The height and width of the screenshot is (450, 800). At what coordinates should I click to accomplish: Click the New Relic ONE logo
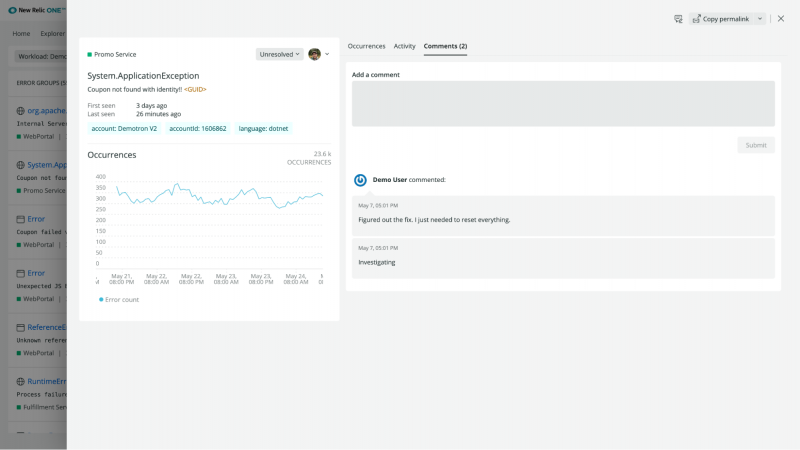[x=37, y=10]
